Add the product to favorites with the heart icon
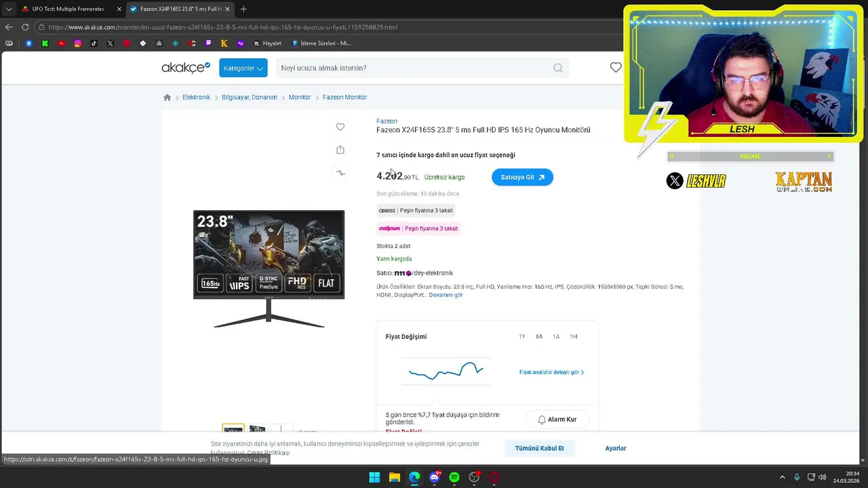Image resolution: width=868 pixels, height=488 pixels. (x=340, y=127)
